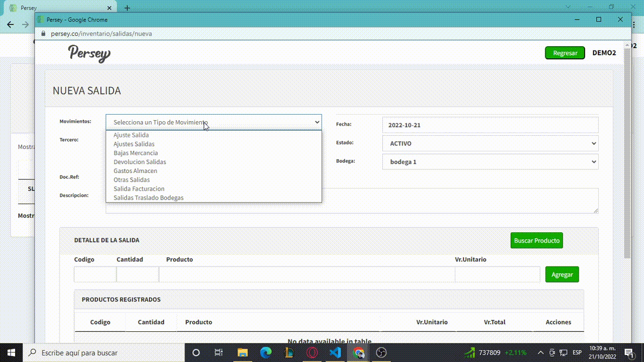
Task: Open the notification center icon
Action: tap(628, 352)
